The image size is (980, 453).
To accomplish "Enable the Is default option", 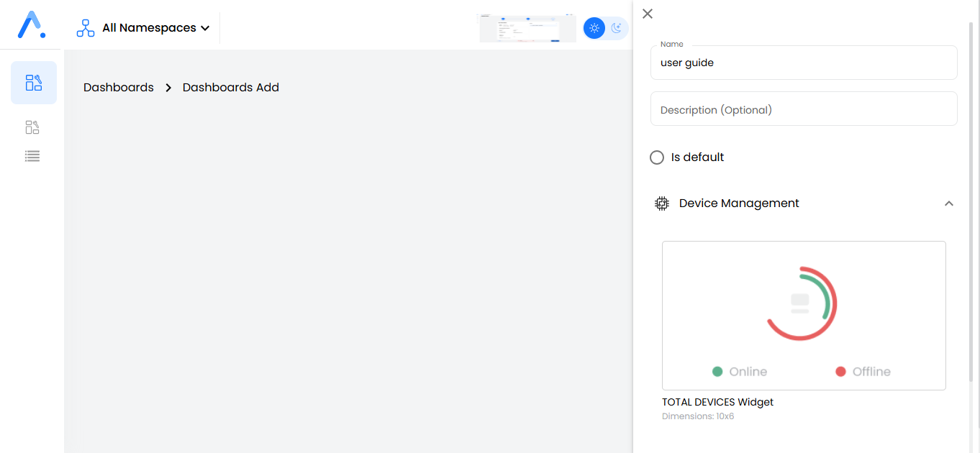I will click(x=656, y=157).
